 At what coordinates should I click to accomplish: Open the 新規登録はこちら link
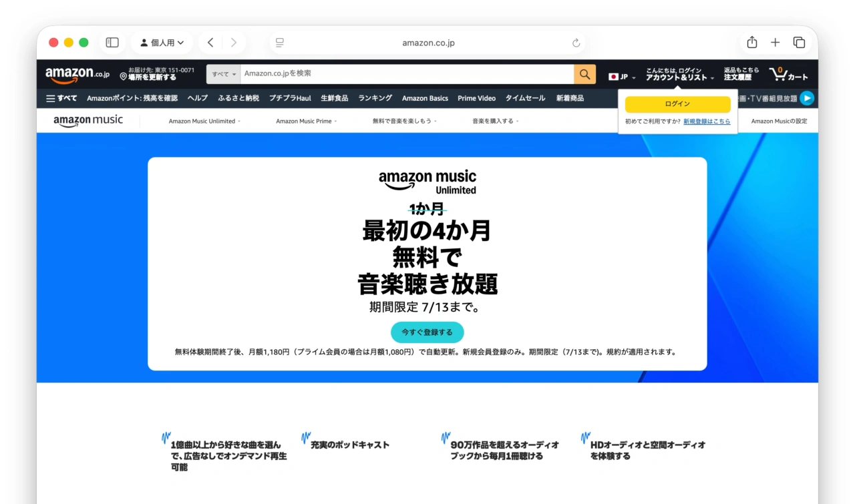pos(707,121)
